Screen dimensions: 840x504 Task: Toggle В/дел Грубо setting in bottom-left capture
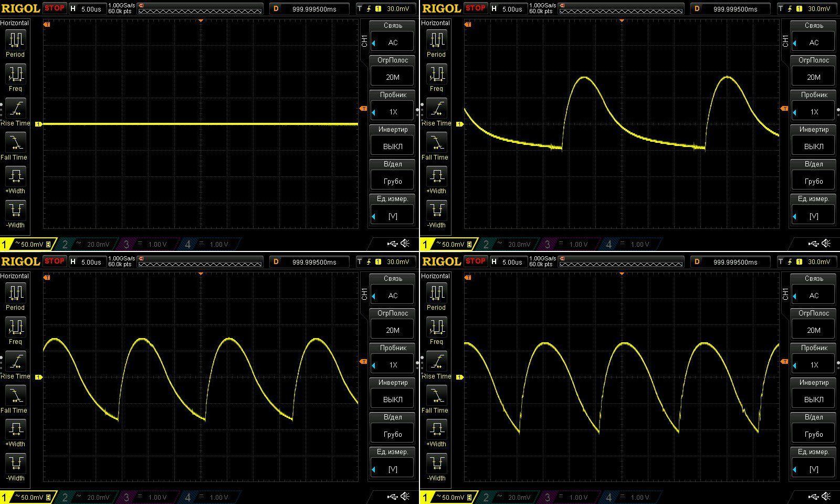[x=393, y=434]
